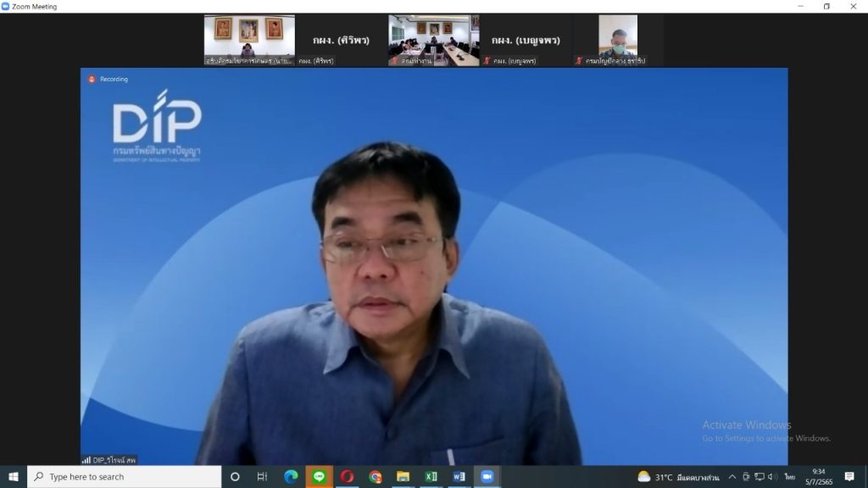The image size is (868, 488).
Task: Click the DIP_ speaker name label
Action: tap(114, 460)
